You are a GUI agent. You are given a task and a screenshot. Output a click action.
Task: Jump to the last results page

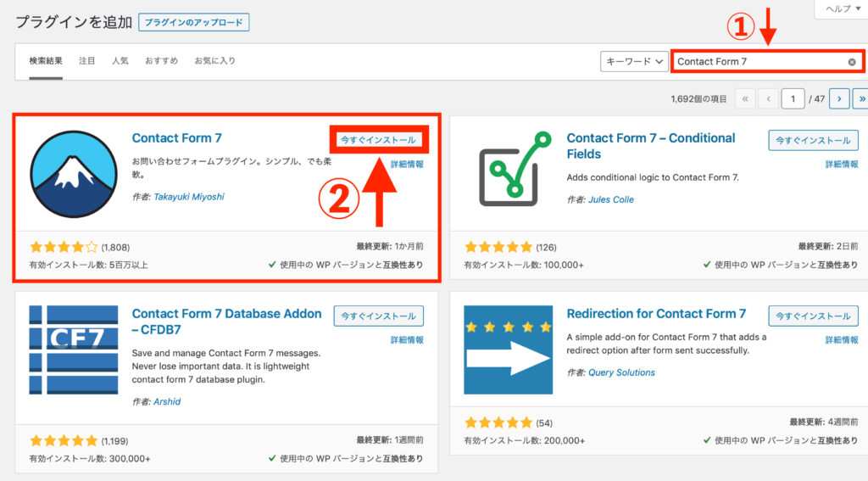[x=861, y=98]
